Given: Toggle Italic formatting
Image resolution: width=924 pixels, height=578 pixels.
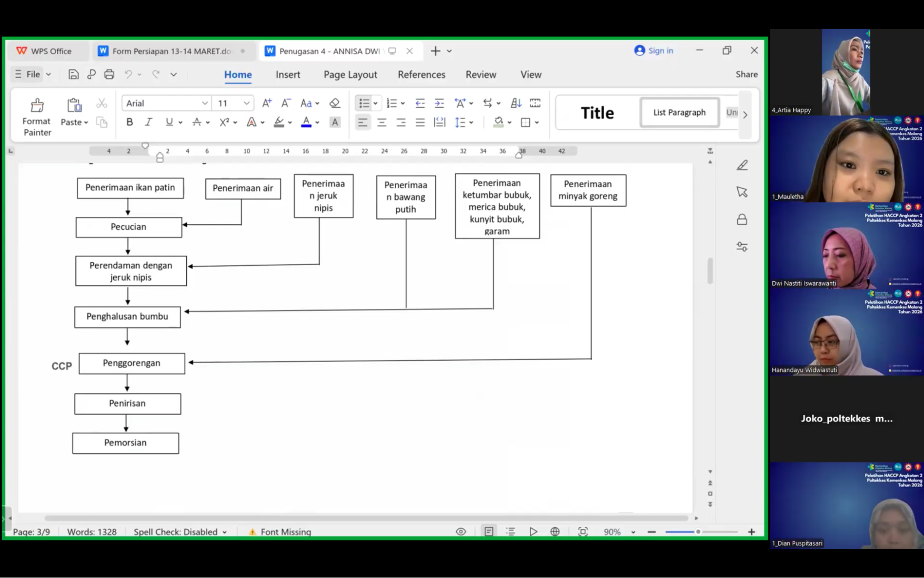Looking at the screenshot, I should [148, 123].
